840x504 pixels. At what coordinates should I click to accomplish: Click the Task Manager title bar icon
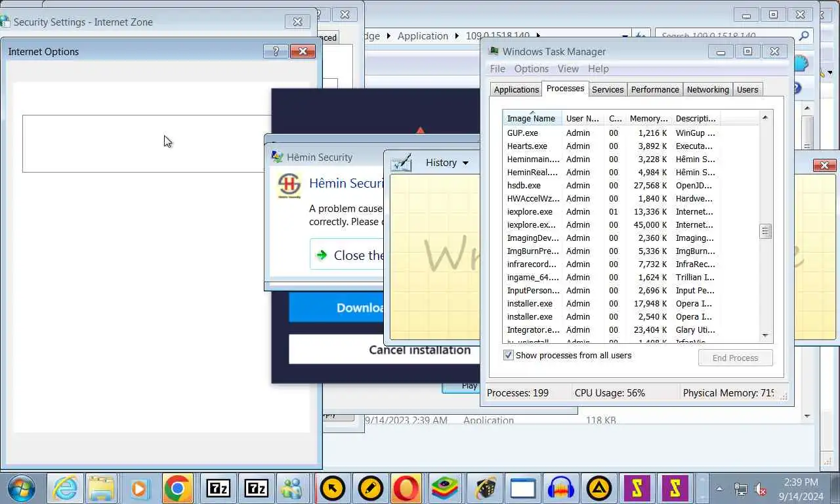(x=493, y=51)
